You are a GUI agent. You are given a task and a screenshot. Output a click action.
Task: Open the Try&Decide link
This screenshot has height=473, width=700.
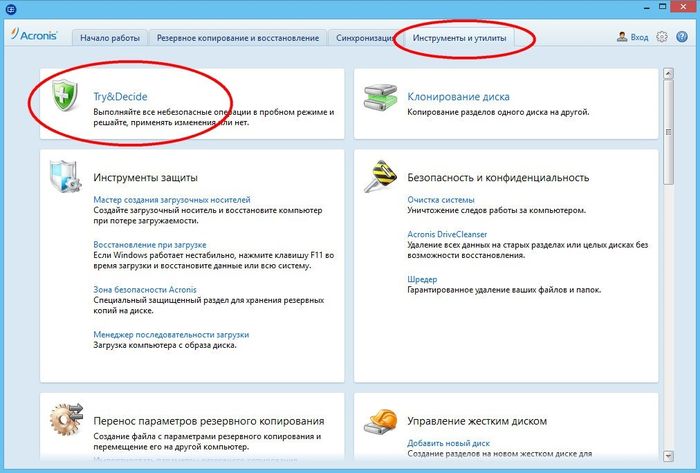pyautogui.click(x=120, y=96)
